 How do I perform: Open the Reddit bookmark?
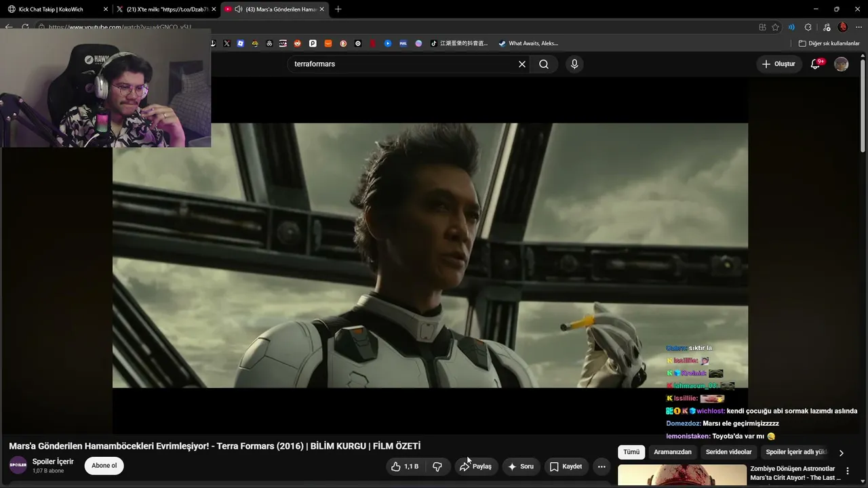[297, 43]
